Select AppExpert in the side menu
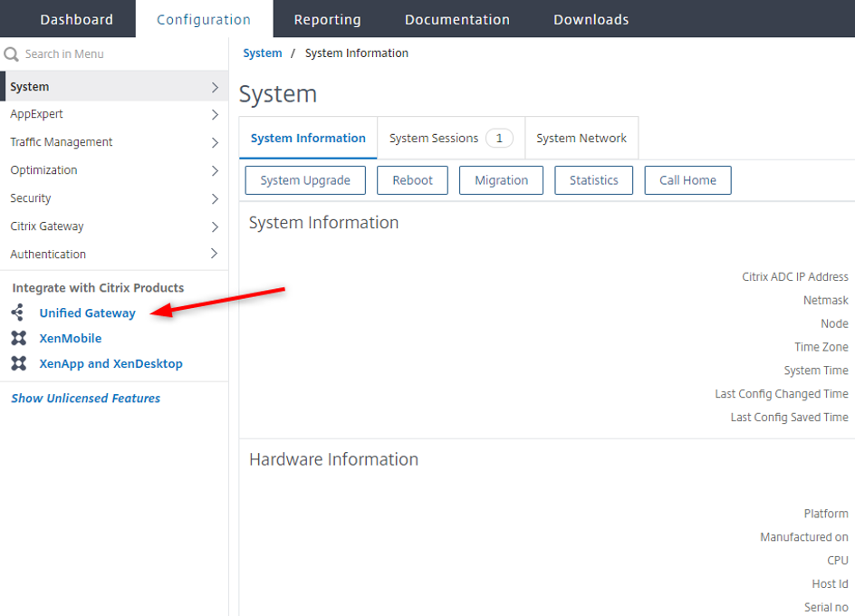This screenshot has height=616, width=855. (114, 114)
